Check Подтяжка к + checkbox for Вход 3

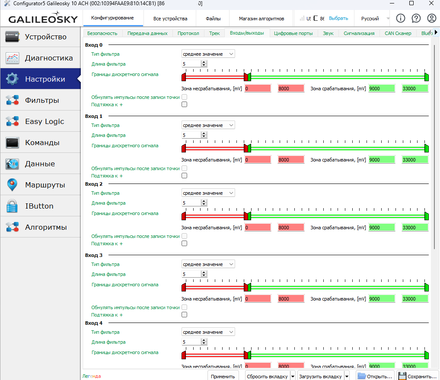pyautogui.click(x=184, y=315)
